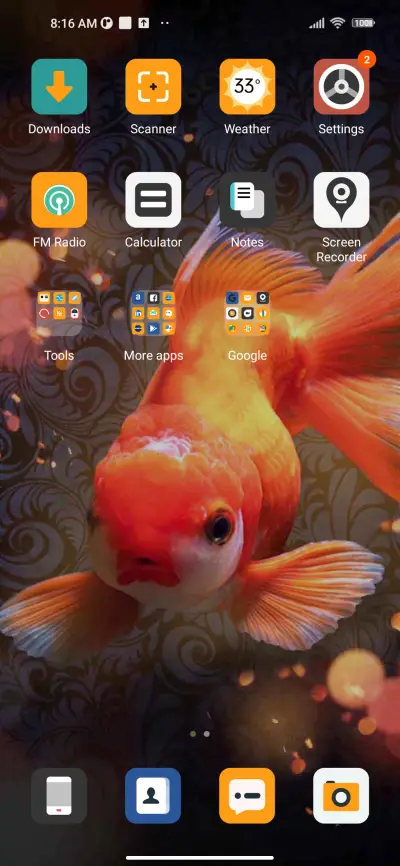Tap the battery indicator in status bar
This screenshot has width=400, height=866.
coord(363,23)
